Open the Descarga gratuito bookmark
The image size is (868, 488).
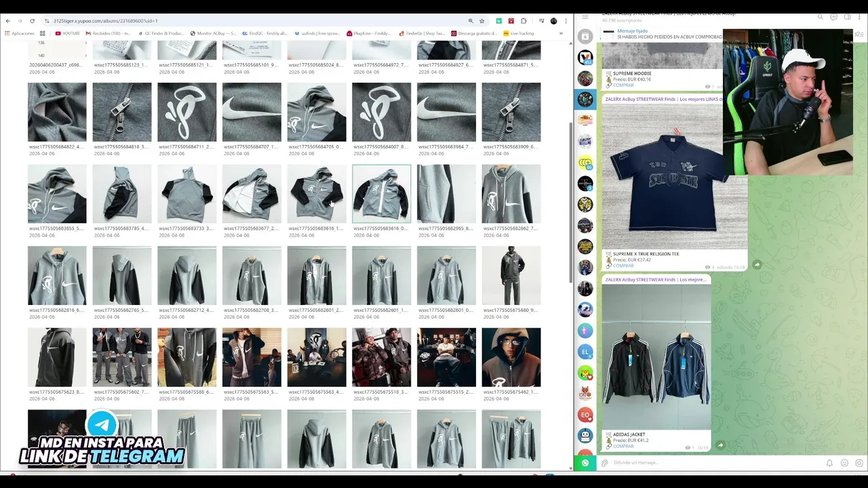[x=474, y=33]
